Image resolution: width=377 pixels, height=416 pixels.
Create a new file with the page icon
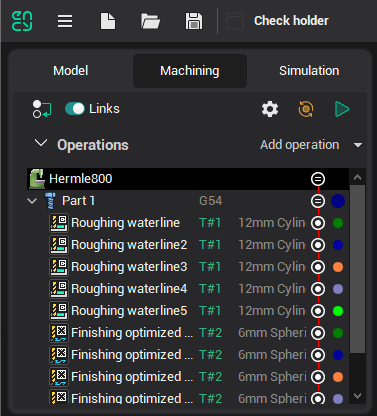click(x=108, y=21)
